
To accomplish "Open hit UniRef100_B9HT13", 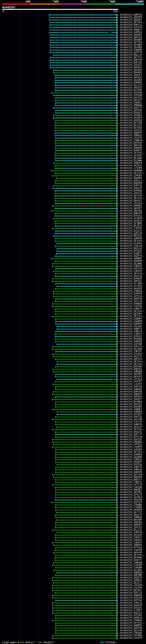I will point(131,25).
